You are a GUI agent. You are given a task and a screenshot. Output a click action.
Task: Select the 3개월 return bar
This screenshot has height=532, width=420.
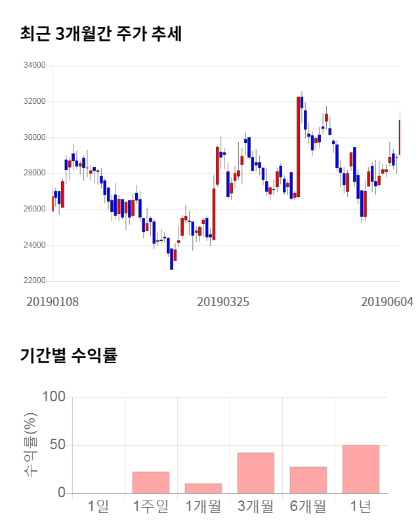256,473
